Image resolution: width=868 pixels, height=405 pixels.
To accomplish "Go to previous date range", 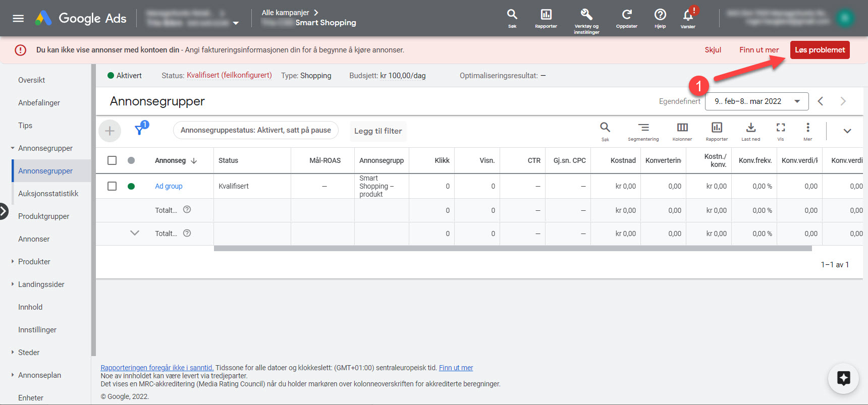I will [x=821, y=101].
